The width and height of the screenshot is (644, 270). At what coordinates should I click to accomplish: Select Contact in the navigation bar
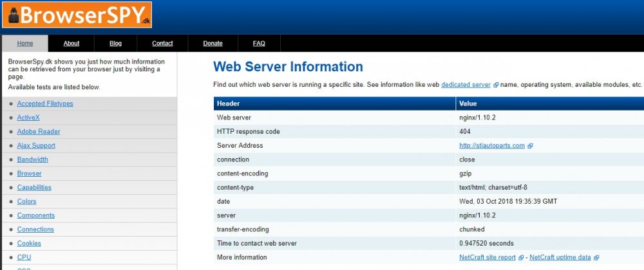point(162,44)
